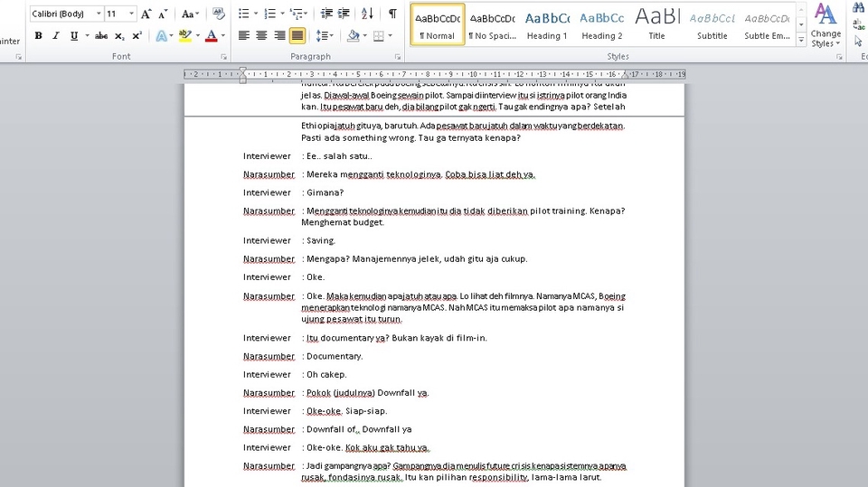
Task: Open highlight color dropdown arrow
Action: coord(196,36)
